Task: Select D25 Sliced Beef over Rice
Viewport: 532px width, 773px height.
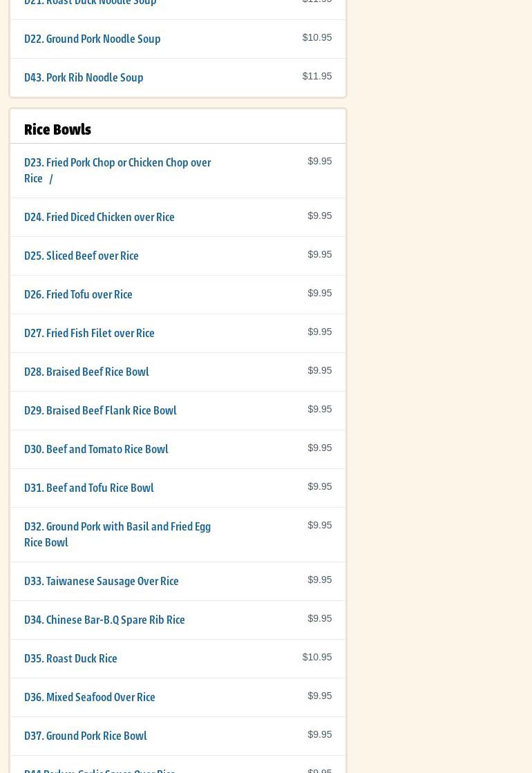Action: [82, 256]
